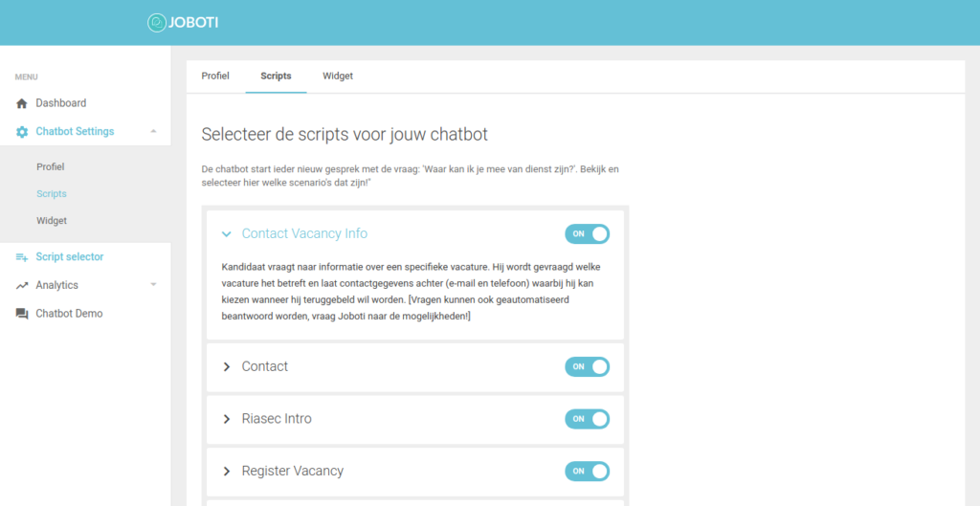
Task: Switch off the Riasec Intro toggle
Action: point(587,419)
